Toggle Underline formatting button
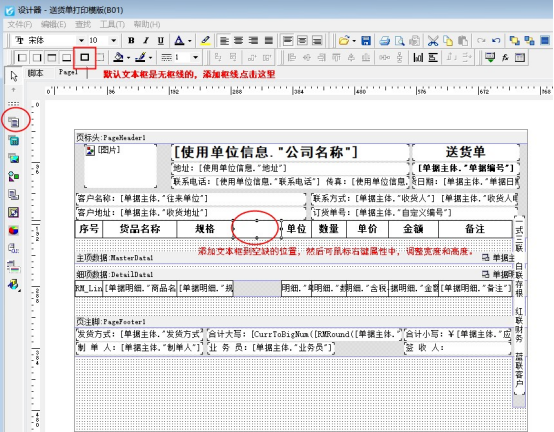The width and height of the screenshot is (554, 432). click(x=161, y=41)
